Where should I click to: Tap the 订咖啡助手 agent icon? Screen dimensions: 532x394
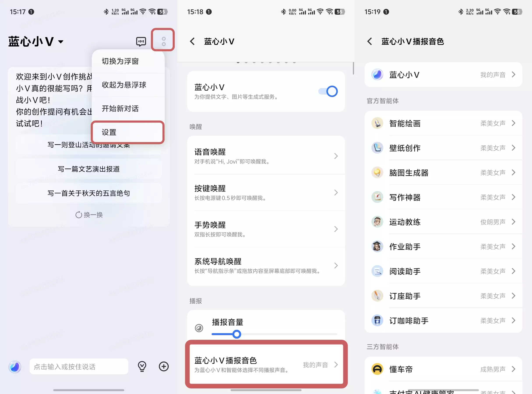tap(377, 320)
